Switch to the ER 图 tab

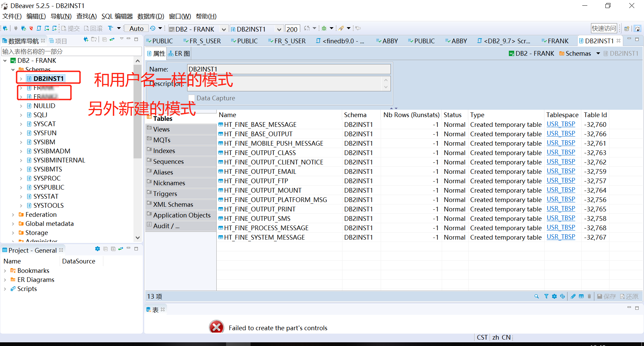[179, 54]
